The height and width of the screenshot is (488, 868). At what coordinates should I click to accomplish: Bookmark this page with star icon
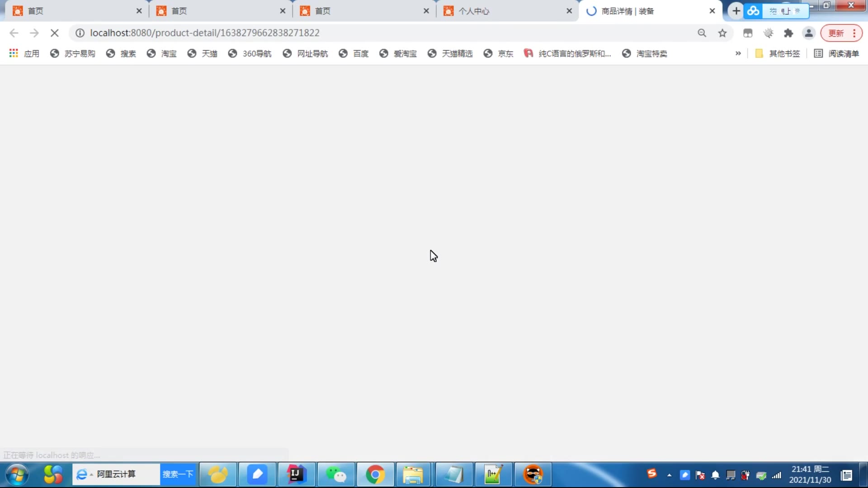[x=722, y=33]
